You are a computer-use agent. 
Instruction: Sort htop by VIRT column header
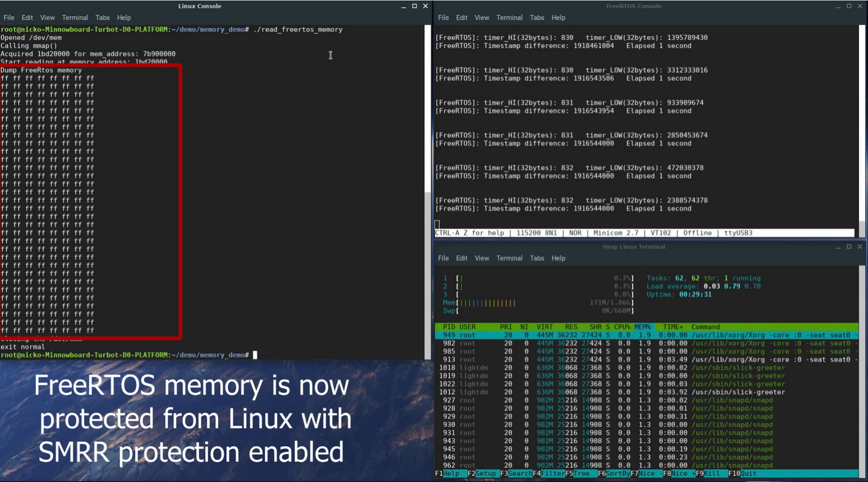click(x=545, y=327)
